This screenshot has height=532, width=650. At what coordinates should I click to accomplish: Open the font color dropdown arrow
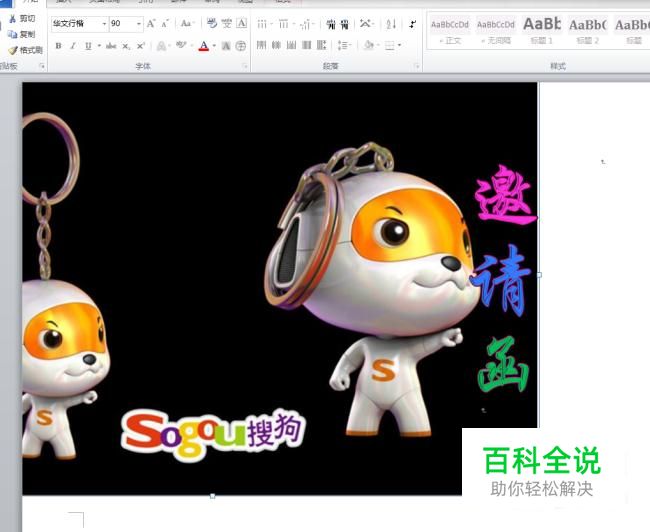tap(214, 46)
